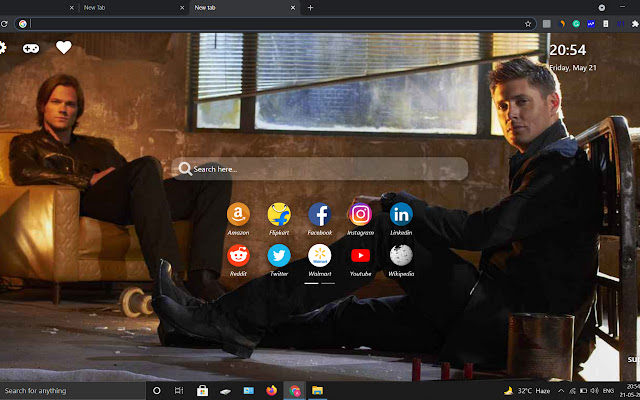640x400 pixels.
Task: Open the Reddit shortcut icon
Action: click(x=238, y=256)
